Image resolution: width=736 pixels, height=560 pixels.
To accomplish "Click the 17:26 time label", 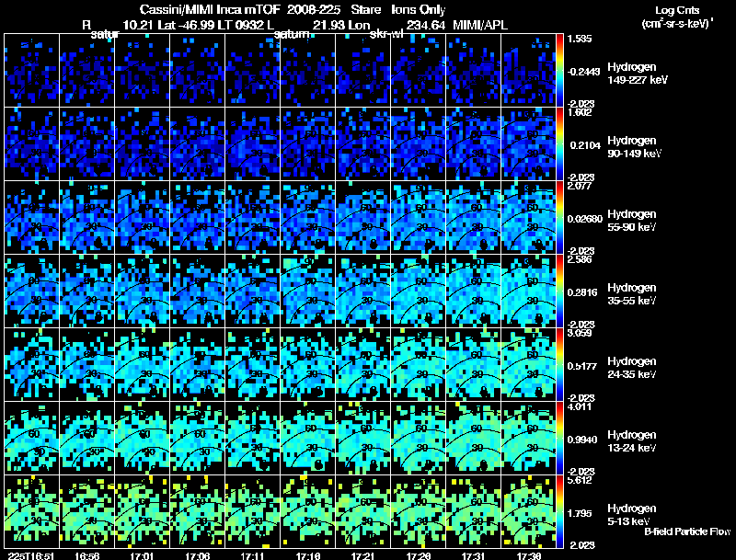I will pos(419,555).
